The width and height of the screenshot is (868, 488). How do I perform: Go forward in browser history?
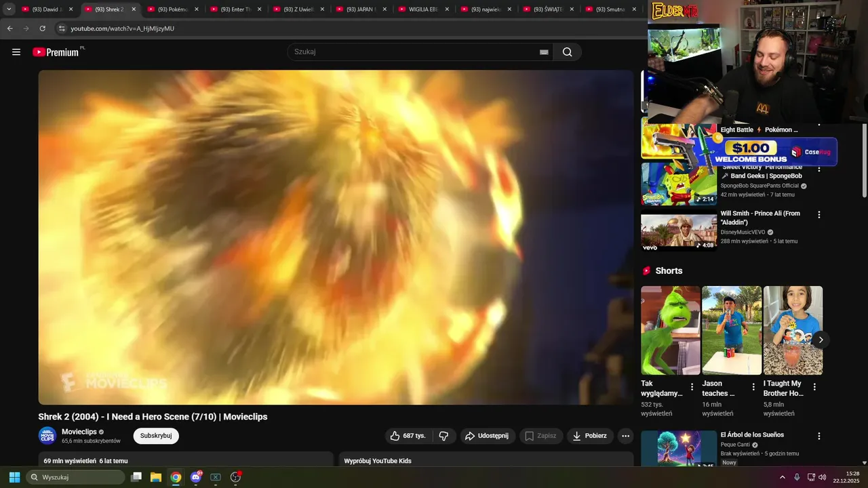tap(26, 28)
